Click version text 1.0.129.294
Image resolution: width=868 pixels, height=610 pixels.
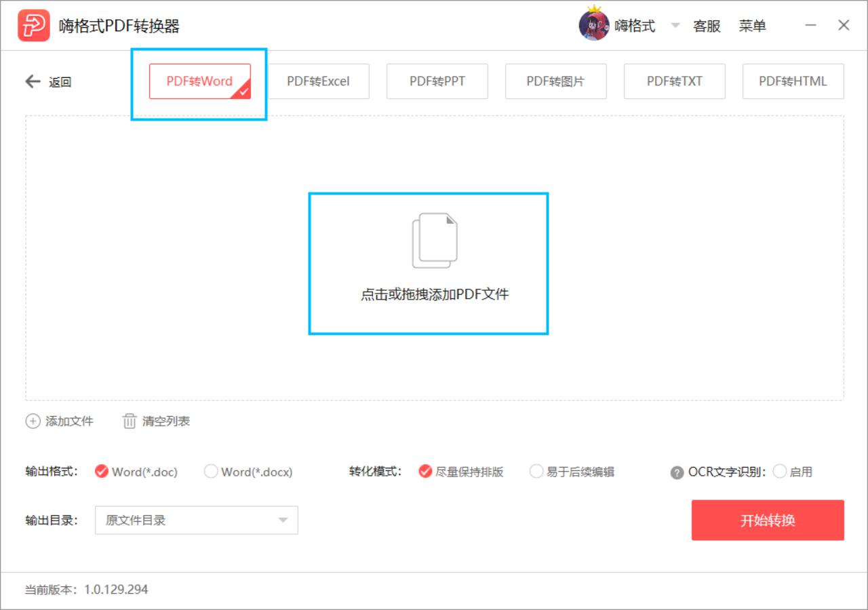click(116, 589)
